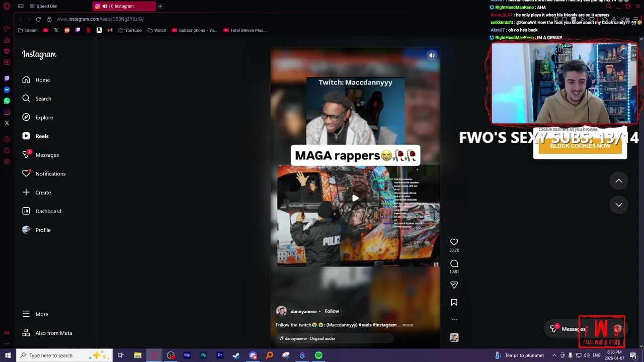The height and width of the screenshot is (362, 644).
Task: Open dannyanene profile name
Action: [303, 312]
